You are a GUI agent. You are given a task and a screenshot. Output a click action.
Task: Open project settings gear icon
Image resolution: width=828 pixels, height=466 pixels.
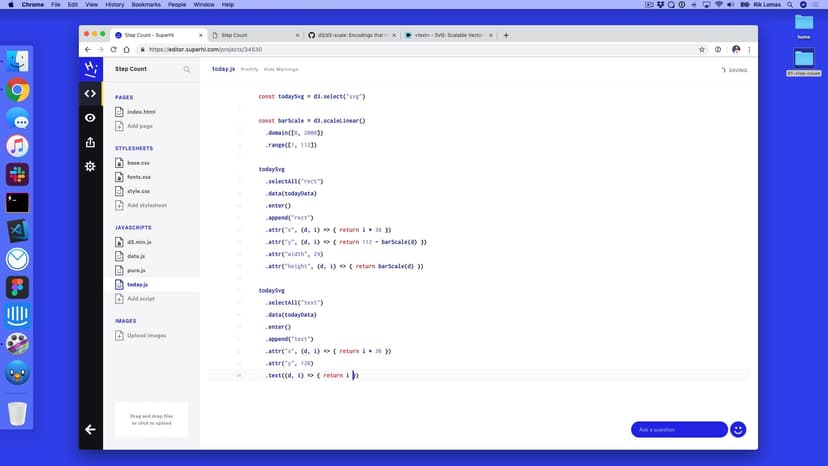(90, 166)
